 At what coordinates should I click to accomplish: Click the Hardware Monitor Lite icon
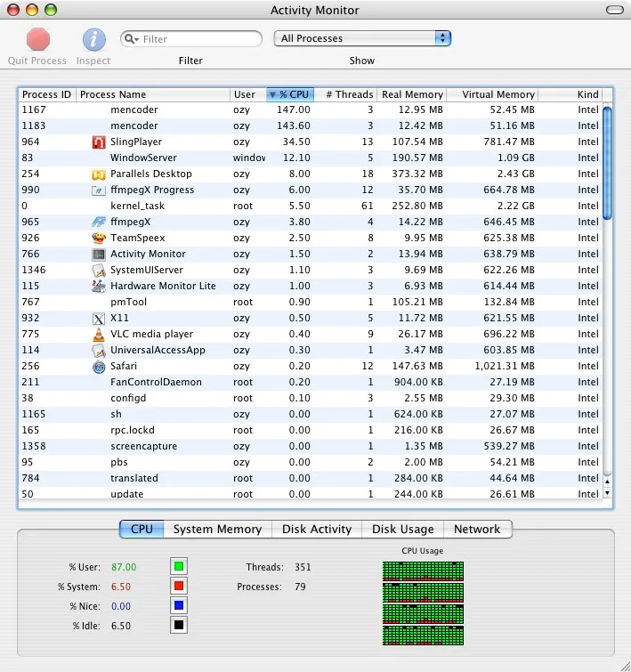point(99,286)
